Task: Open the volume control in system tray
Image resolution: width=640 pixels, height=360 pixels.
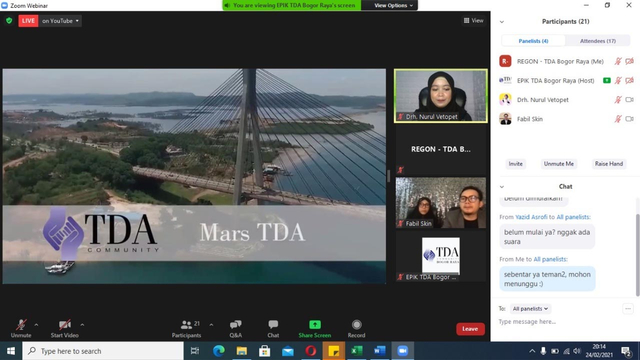Action: click(x=577, y=351)
